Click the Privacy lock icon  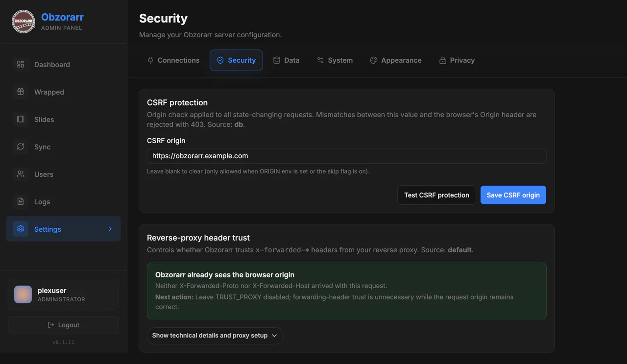click(443, 60)
